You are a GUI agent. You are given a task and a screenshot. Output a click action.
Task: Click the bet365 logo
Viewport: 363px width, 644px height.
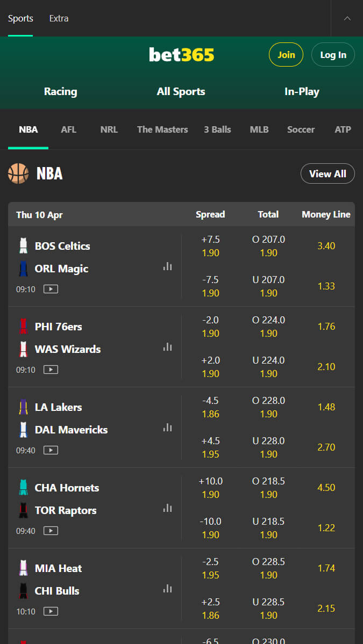coord(181,55)
